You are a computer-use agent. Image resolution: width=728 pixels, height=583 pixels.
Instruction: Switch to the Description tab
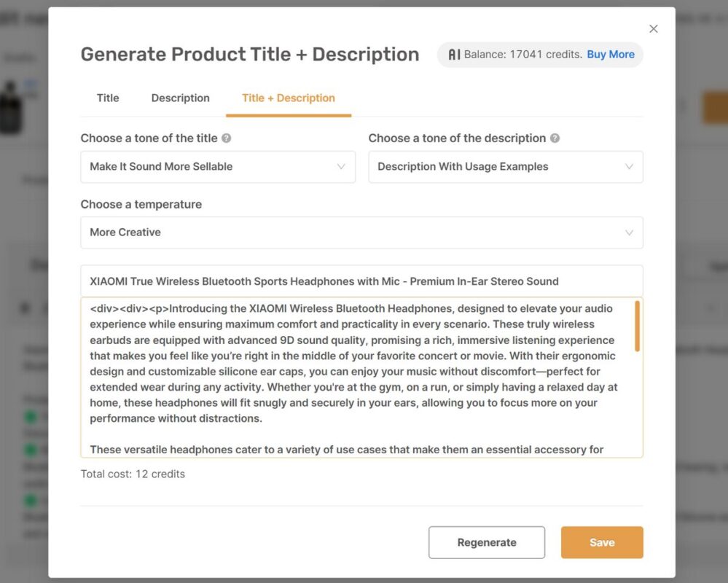[x=180, y=98]
